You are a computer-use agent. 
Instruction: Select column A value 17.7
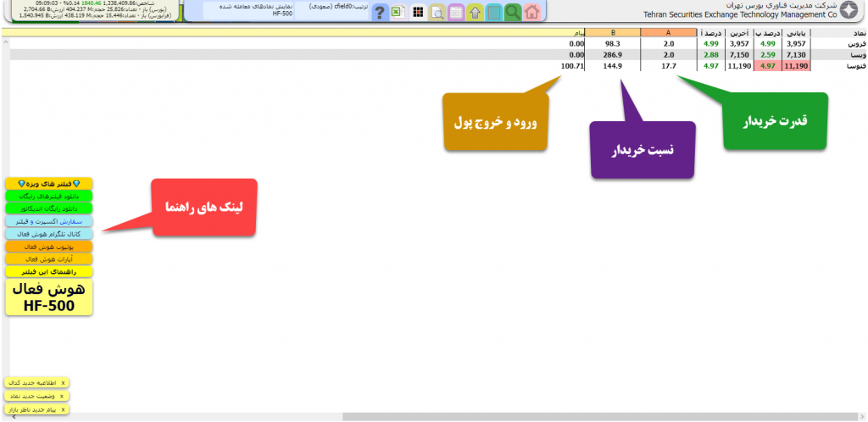coord(668,66)
